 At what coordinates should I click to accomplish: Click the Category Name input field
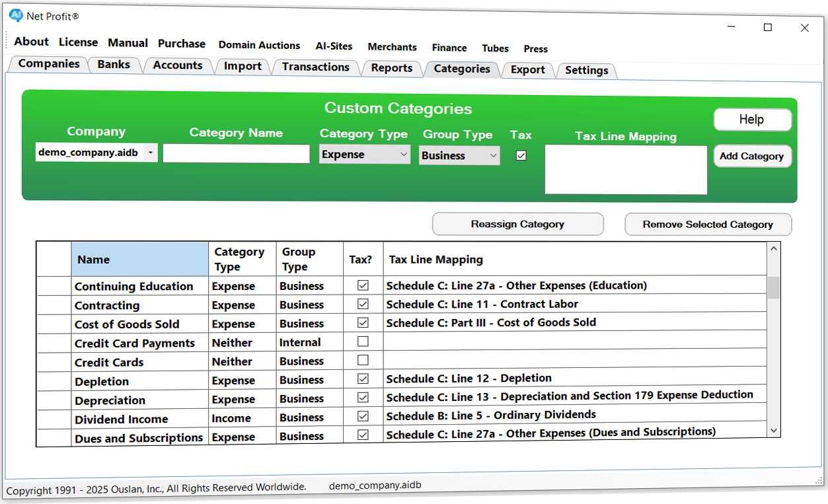point(237,154)
